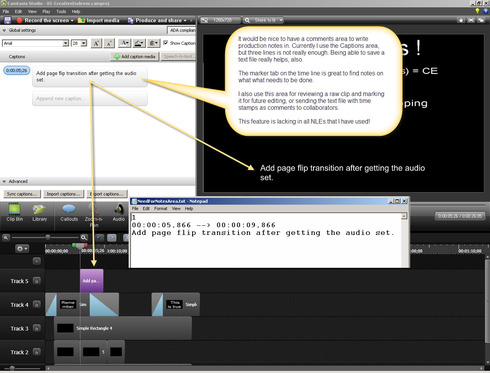Toggle the Show Captions checkbox
Screen dimensions: 490x373
tap(165, 43)
